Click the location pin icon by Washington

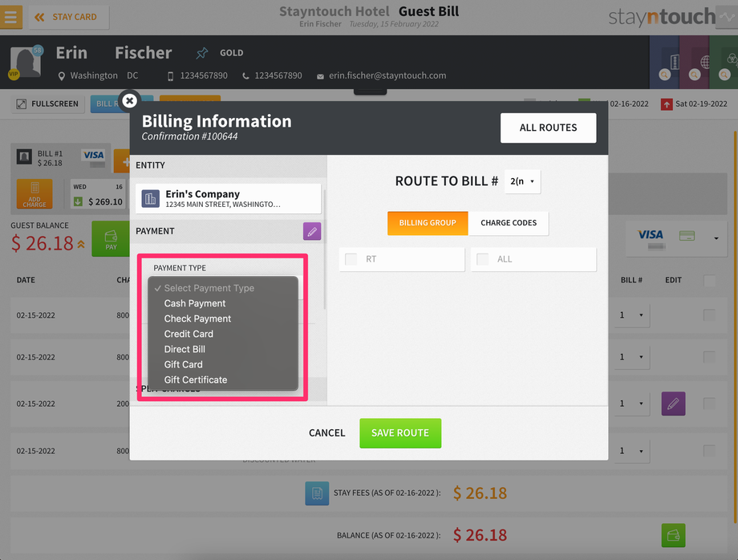point(61,76)
